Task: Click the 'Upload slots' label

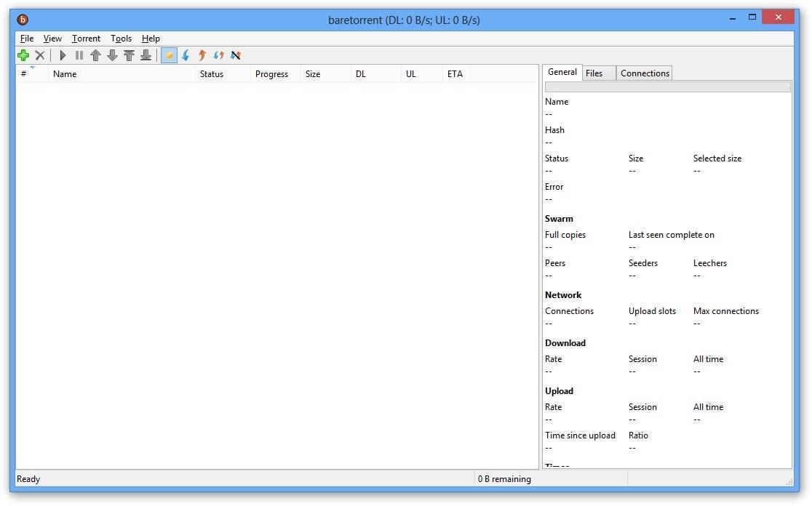Action: [652, 311]
